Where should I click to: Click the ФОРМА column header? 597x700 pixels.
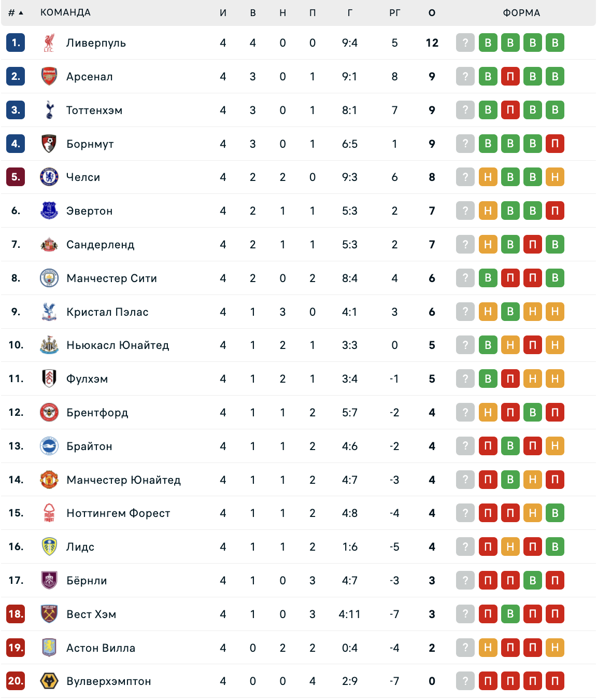coord(521,12)
